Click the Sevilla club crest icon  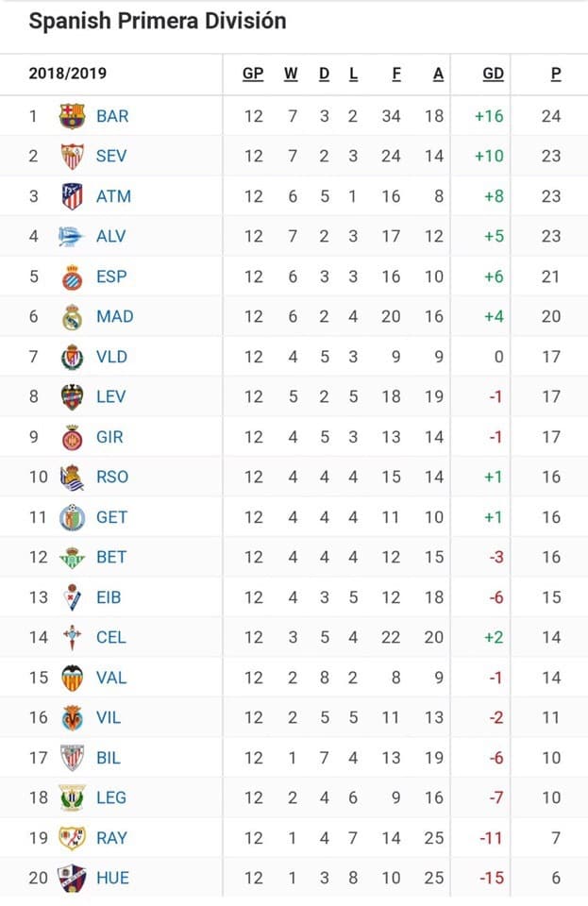tap(72, 156)
